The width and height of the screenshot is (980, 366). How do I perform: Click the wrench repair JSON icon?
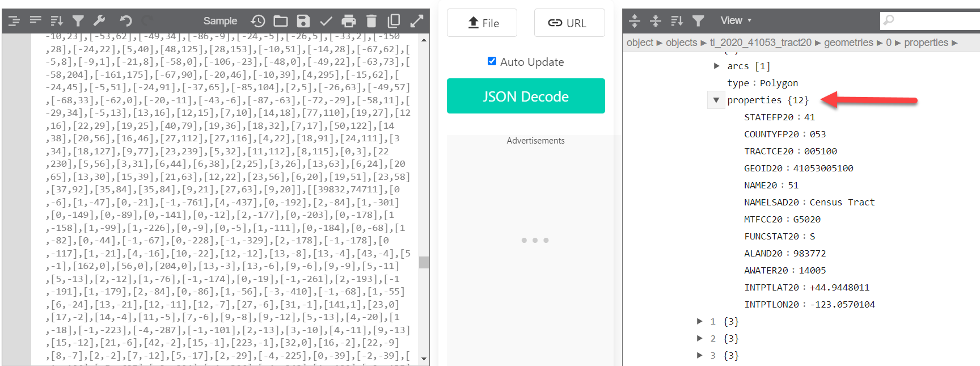click(99, 21)
